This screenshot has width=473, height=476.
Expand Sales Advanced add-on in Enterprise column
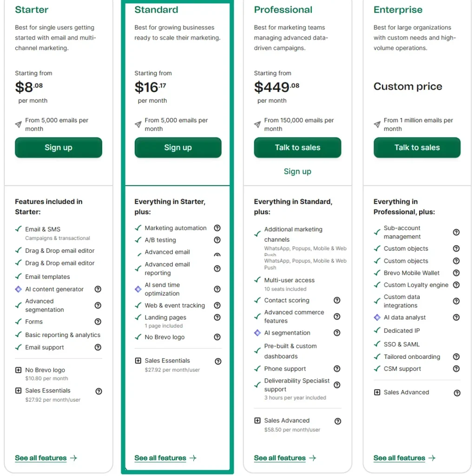pos(377,392)
